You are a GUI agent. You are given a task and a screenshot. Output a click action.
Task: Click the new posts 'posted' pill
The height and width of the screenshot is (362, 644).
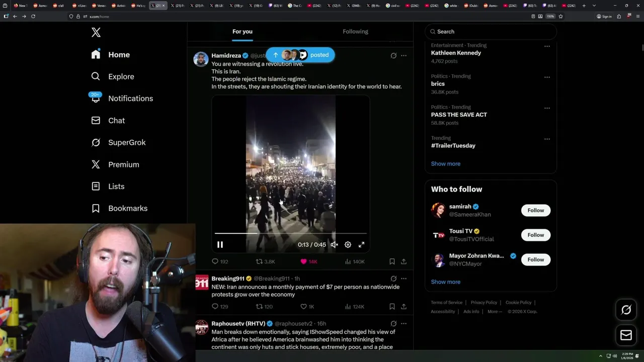pos(300,55)
